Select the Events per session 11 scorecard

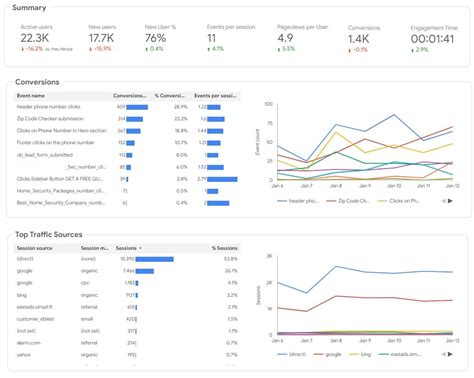[x=231, y=38]
